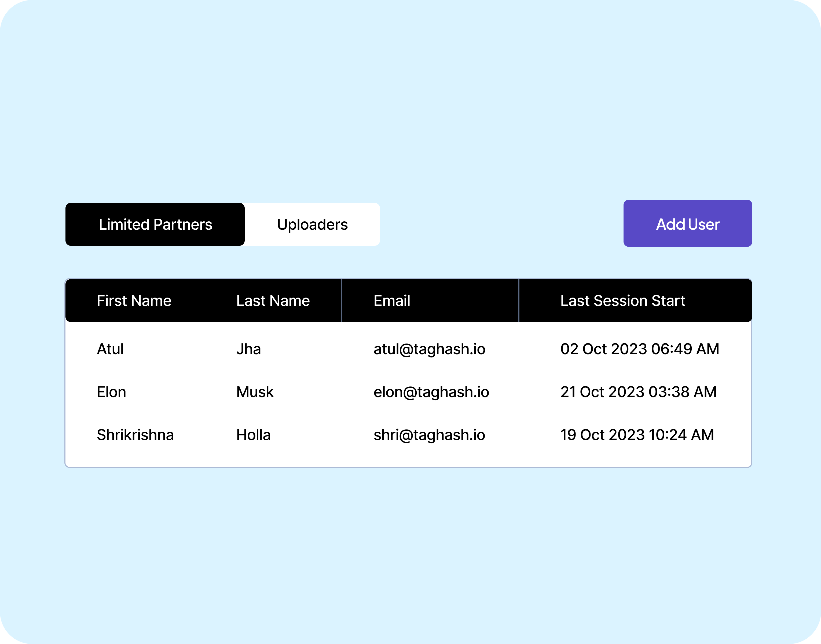The image size is (821, 644).
Task: Select the first name Atul
Action: point(110,349)
